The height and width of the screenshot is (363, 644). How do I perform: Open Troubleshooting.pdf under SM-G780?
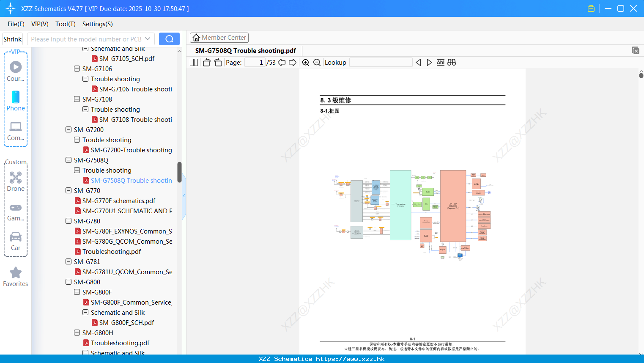coord(108,251)
